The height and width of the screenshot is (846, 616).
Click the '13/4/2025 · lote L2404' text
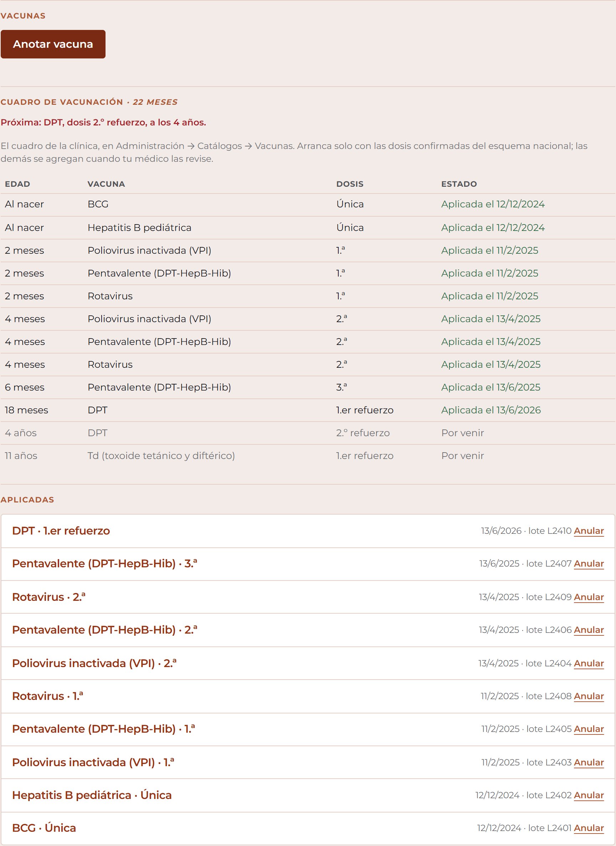[x=525, y=663]
